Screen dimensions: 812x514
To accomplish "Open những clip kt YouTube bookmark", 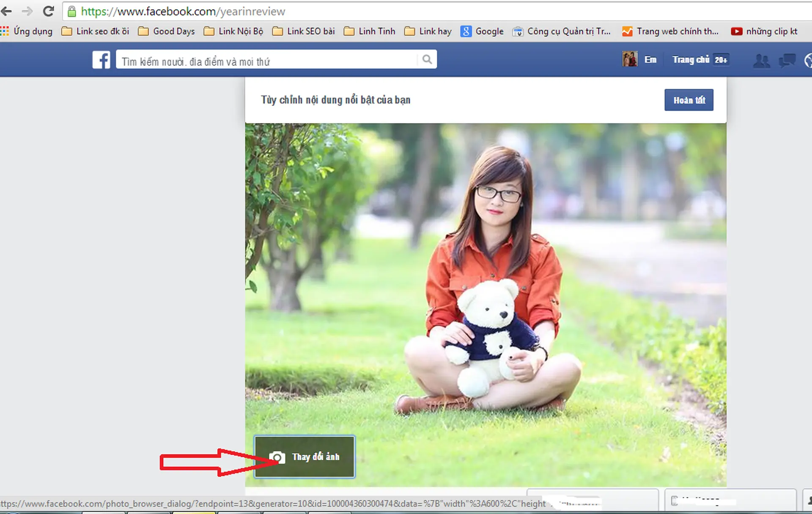I will pos(764,31).
